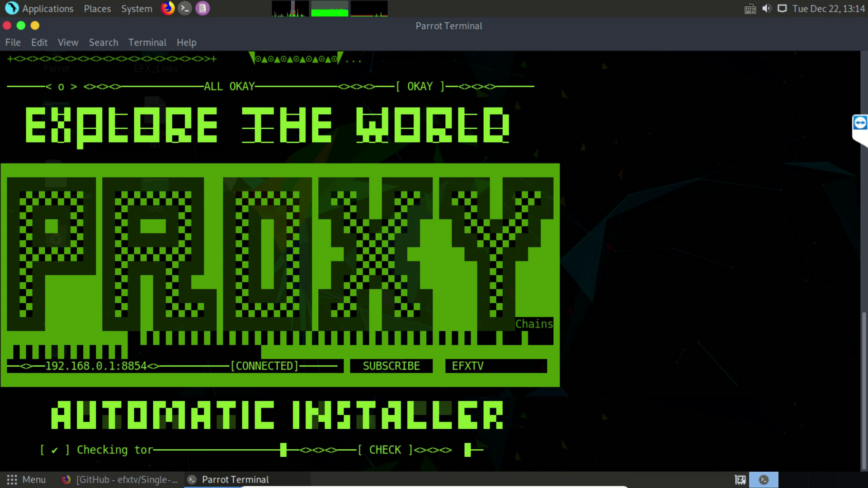Launch Firefox from the top panel
Screen dimensions: 868x488
click(168, 8)
